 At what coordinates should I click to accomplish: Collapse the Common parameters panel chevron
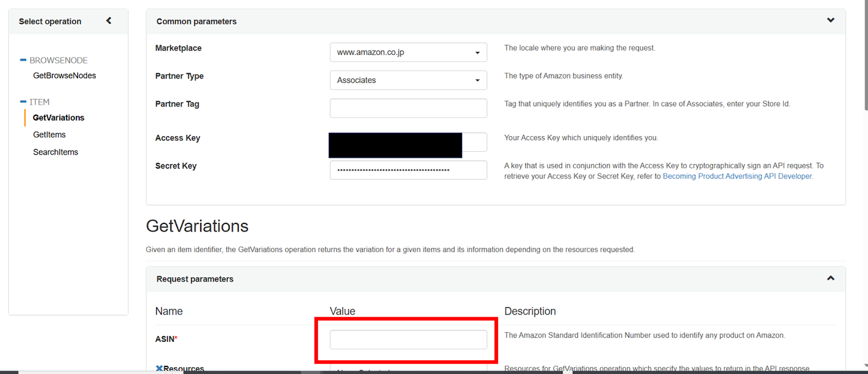pos(831,20)
